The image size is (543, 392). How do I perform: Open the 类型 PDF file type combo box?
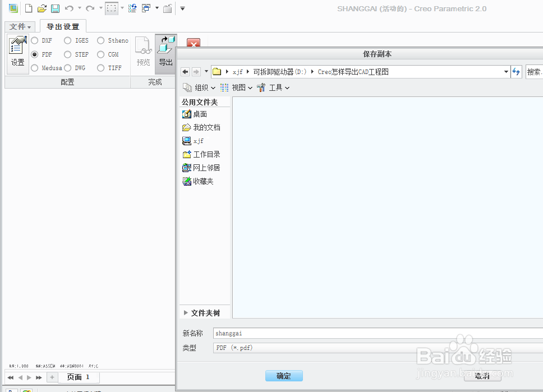[378, 348]
